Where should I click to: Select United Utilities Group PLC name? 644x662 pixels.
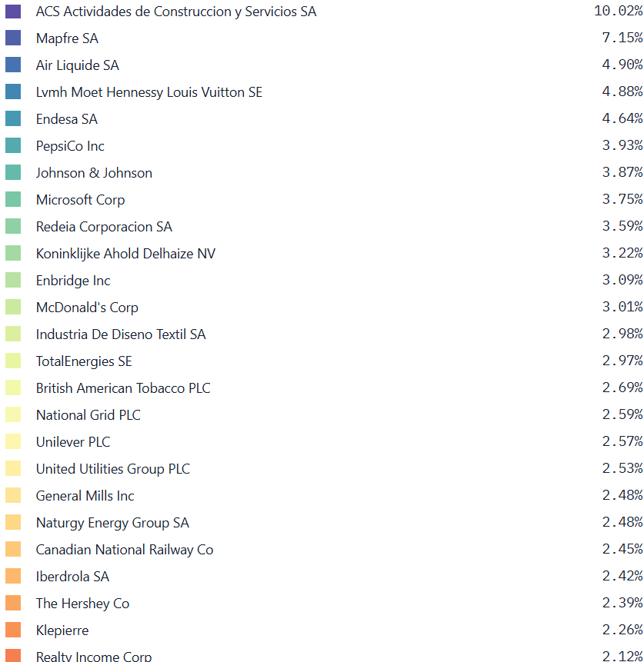coord(113,470)
